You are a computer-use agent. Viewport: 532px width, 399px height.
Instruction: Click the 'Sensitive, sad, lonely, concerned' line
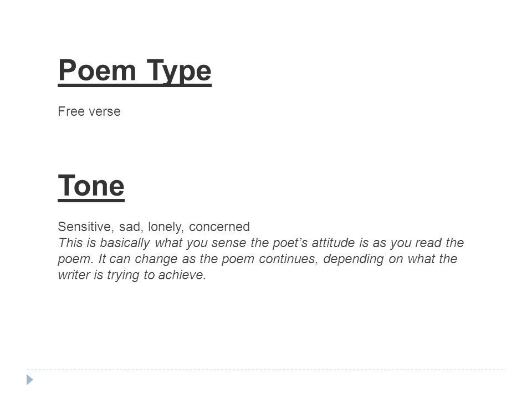154,227
